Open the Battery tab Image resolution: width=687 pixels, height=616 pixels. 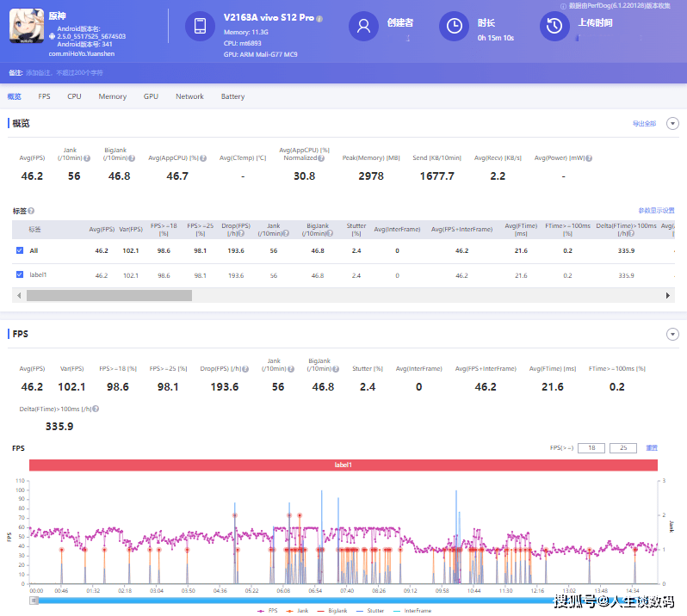coord(232,96)
